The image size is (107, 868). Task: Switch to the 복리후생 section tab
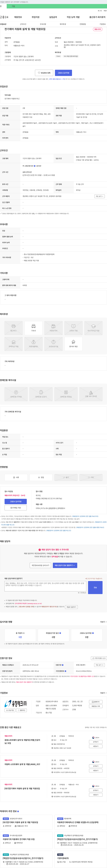tap(63, 24)
